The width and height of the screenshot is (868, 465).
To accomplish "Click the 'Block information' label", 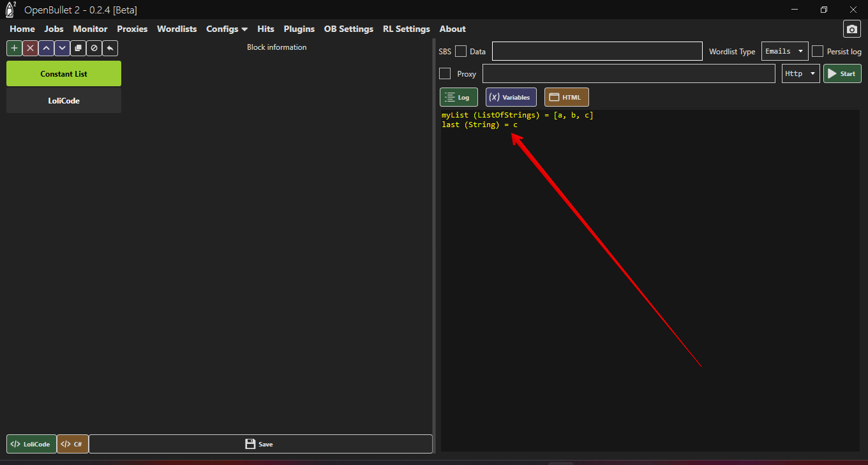I will click(x=277, y=47).
